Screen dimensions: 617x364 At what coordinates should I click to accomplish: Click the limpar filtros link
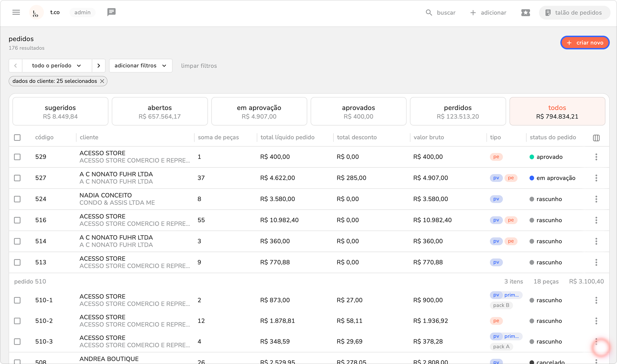click(199, 66)
